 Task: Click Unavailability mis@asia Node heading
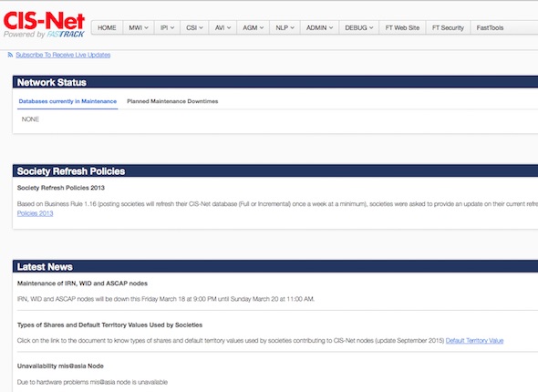point(60,366)
